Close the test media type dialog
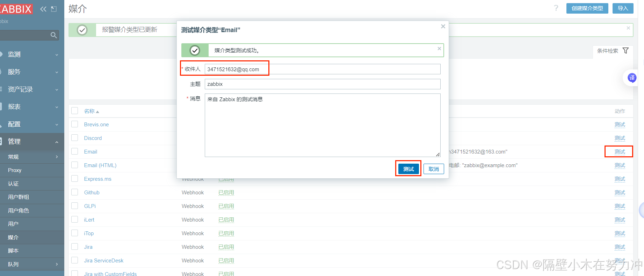The image size is (644, 276). point(443,27)
